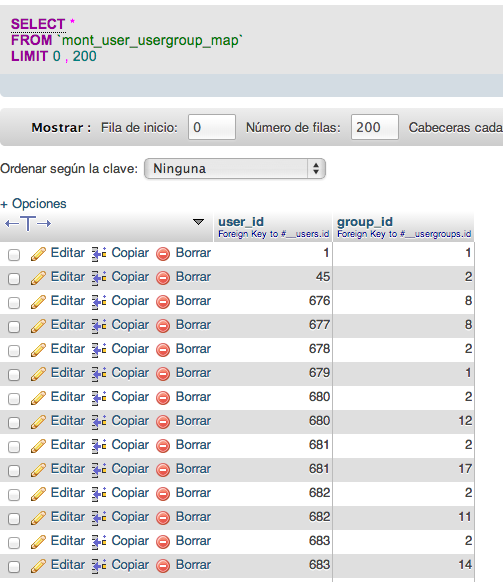Click the pencil icon in the user_id 679 row
Image resolution: width=503 pixels, height=582 pixels.
coord(38,374)
